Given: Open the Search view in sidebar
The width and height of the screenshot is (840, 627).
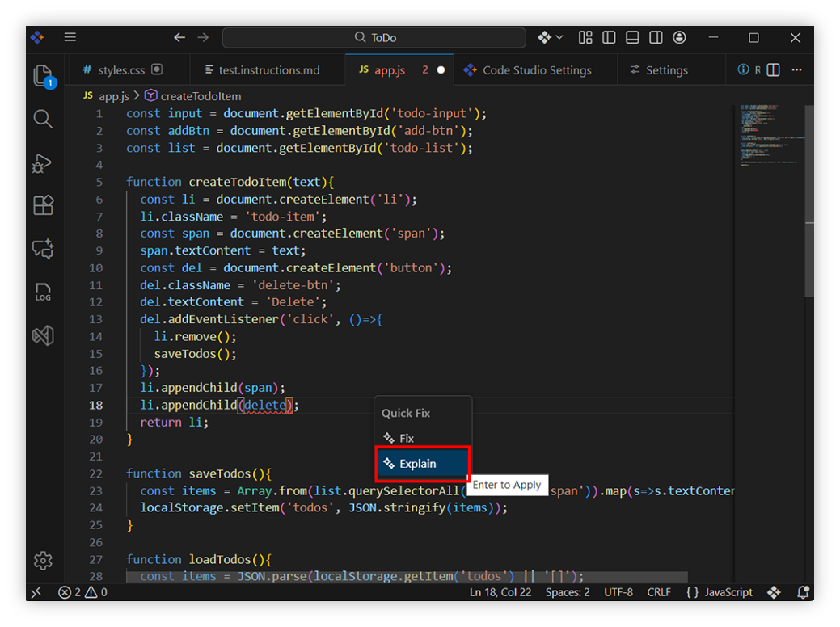Looking at the screenshot, I should pos(43,120).
